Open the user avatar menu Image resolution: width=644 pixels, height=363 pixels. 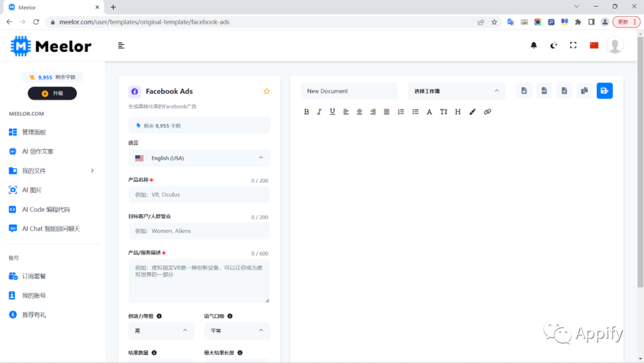click(615, 45)
